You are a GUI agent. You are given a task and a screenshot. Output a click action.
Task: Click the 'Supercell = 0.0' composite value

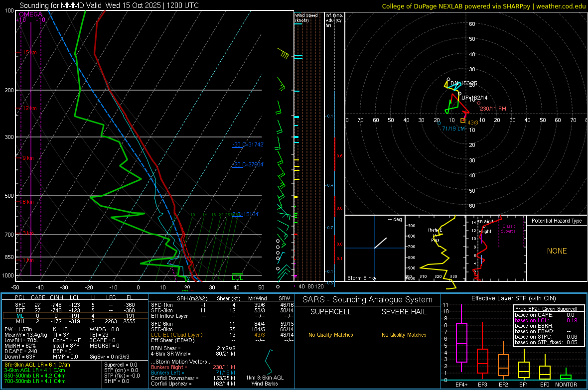click(121, 365)
